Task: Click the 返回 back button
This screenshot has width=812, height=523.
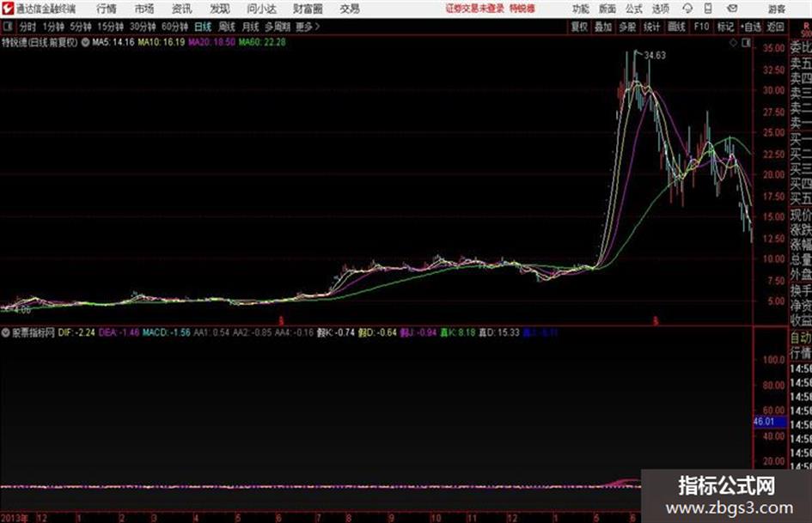Action: [x=775, y=27]
